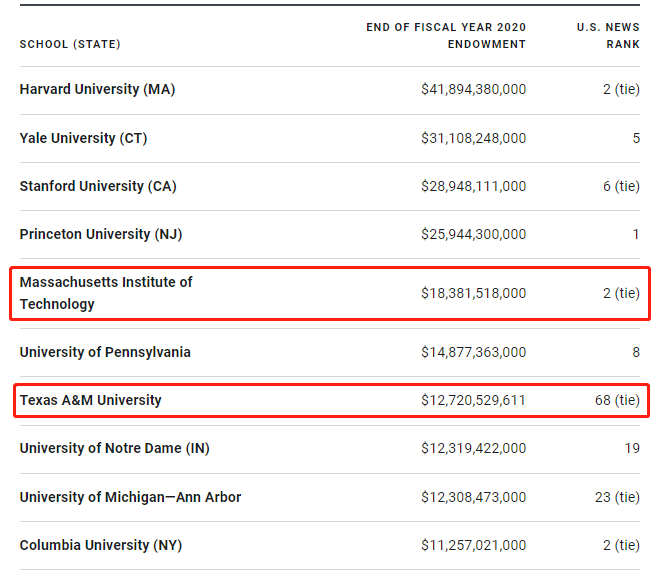Click MIT's $18,381,518,000 endowment value
Image resolution: width=668 pixels, height=574 pixels.
click(x=473, y=293)
